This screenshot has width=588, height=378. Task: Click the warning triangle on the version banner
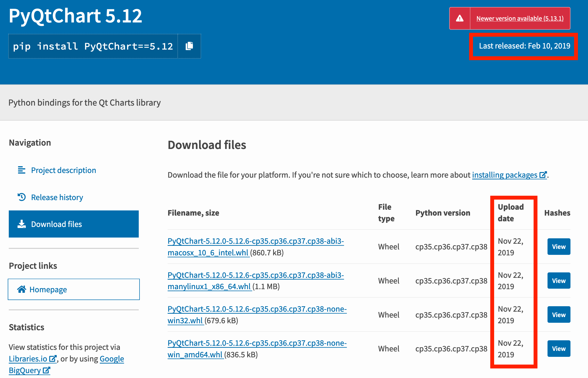click(460, 18)
